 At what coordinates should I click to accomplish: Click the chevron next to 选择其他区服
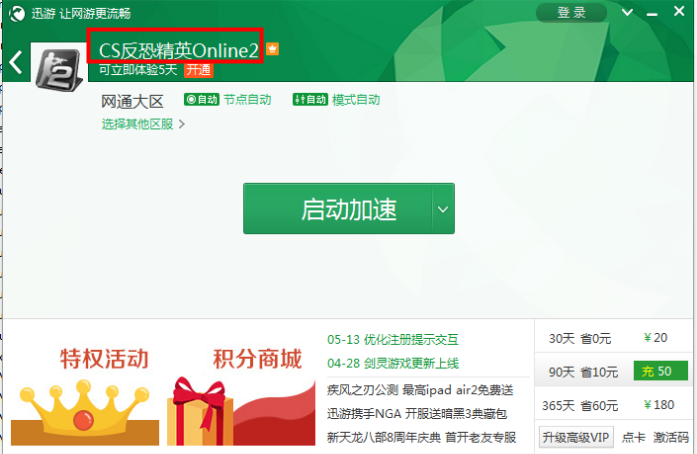pos(181,124)
